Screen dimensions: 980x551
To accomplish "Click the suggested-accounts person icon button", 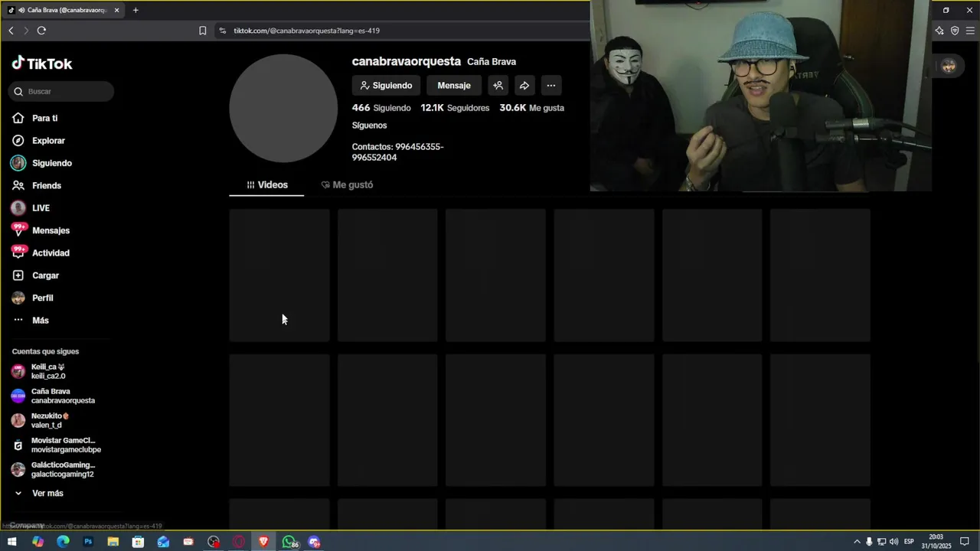I will pyautogui.click(x=498, y=86).
